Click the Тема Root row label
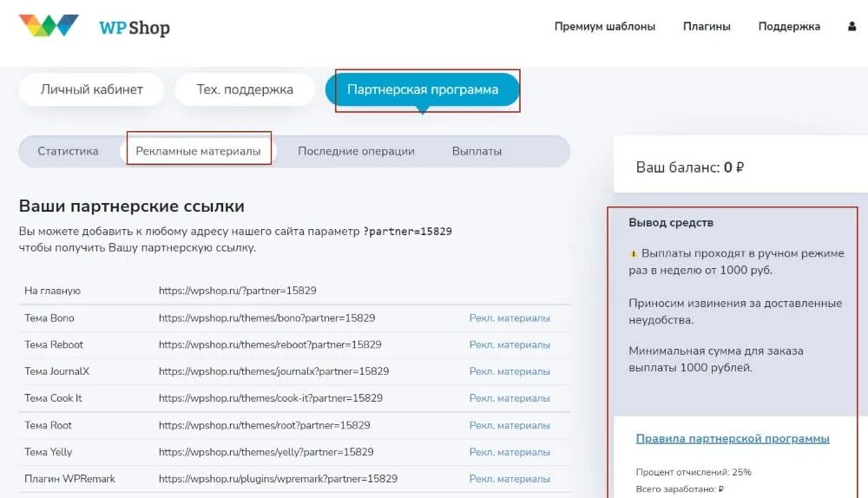 48,425
